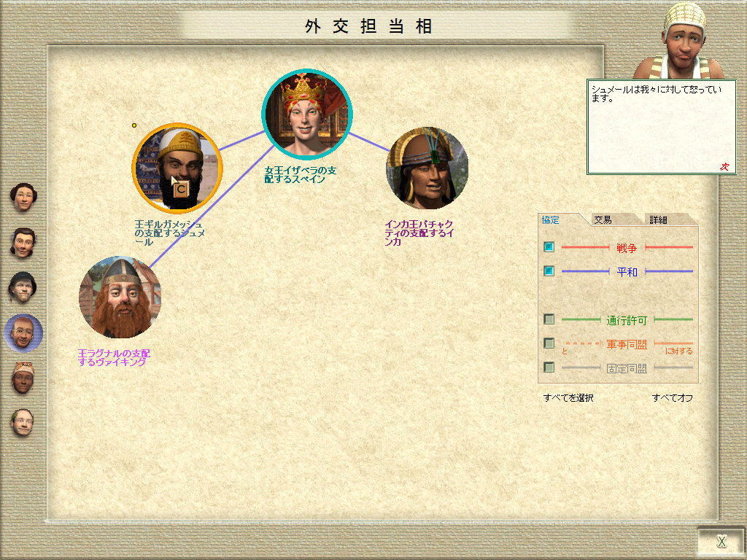747x560 pixels.
Task: Open the Military advisor wearing a helmet
Action: point(23,287)
